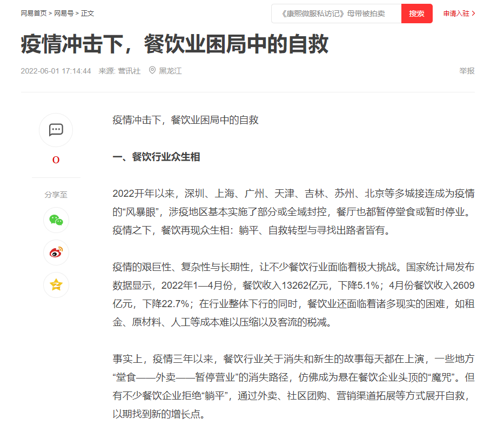Click the 黑龙江 location text

pos(170,71)
